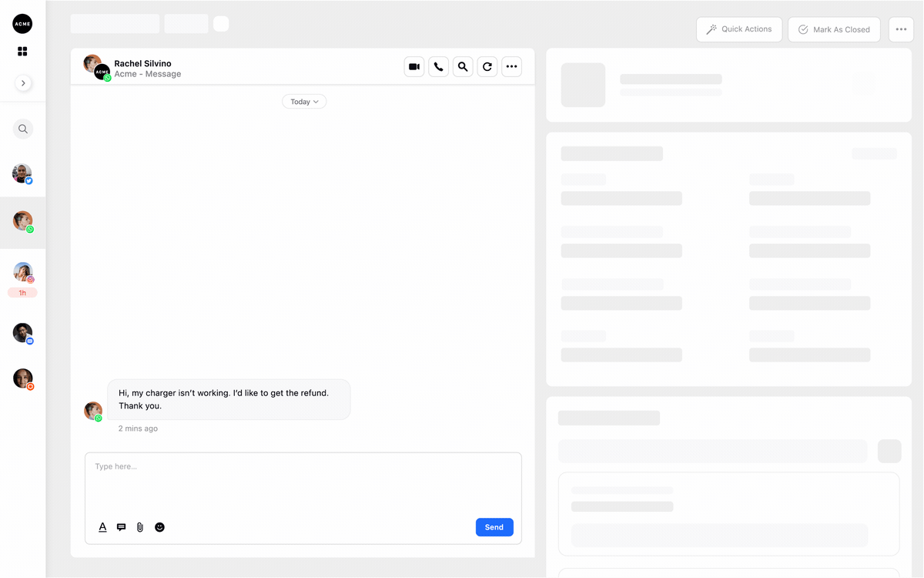Attach a file with the paperclip

point(140,527)
